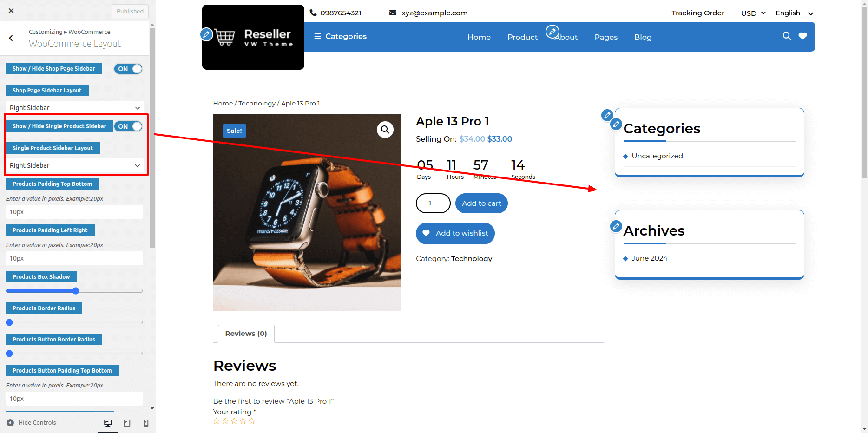Click the edit pencil on the site logo
868x433 pixels.
click(206, 34)
